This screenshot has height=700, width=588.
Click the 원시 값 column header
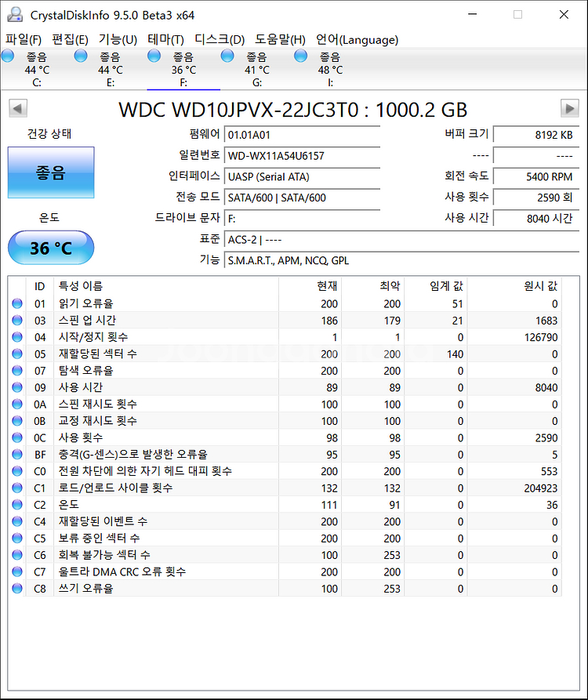pos(514,285)
